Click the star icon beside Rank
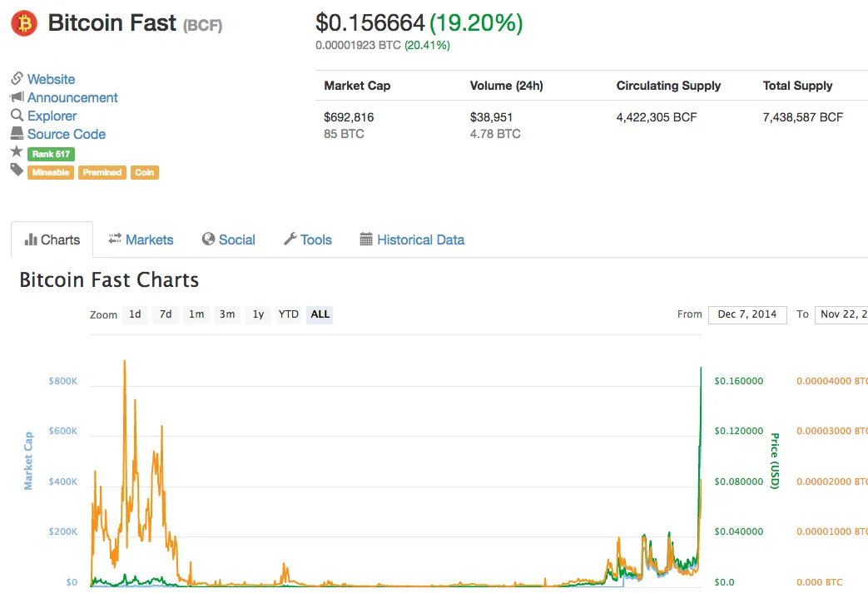 pos(17,151)
